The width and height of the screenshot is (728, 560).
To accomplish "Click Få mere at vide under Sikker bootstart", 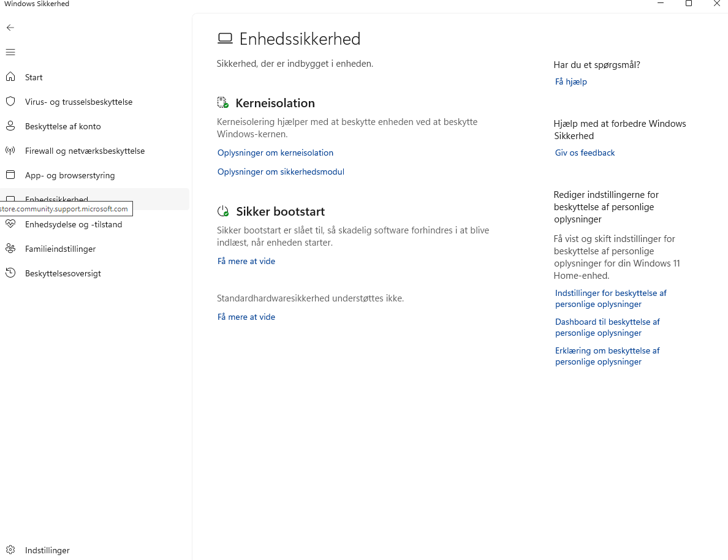I will click(246, 262).
